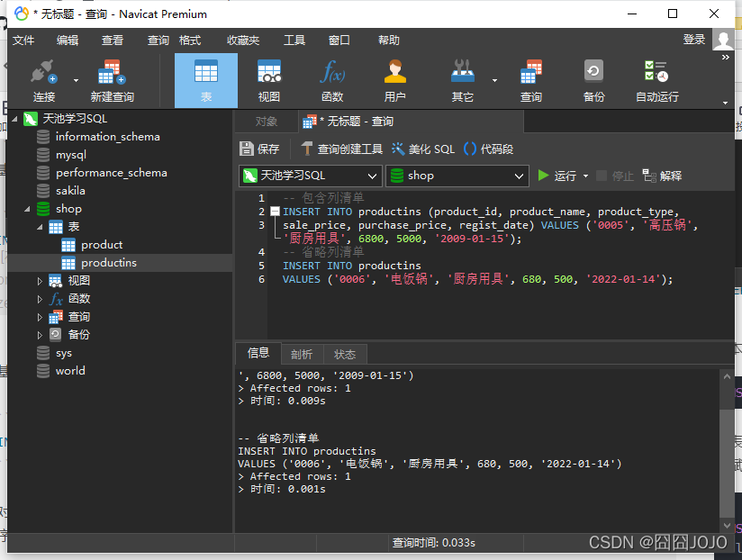Expand the 查询 (Queries) tree node
742x560 pixels.
point(40,317)
